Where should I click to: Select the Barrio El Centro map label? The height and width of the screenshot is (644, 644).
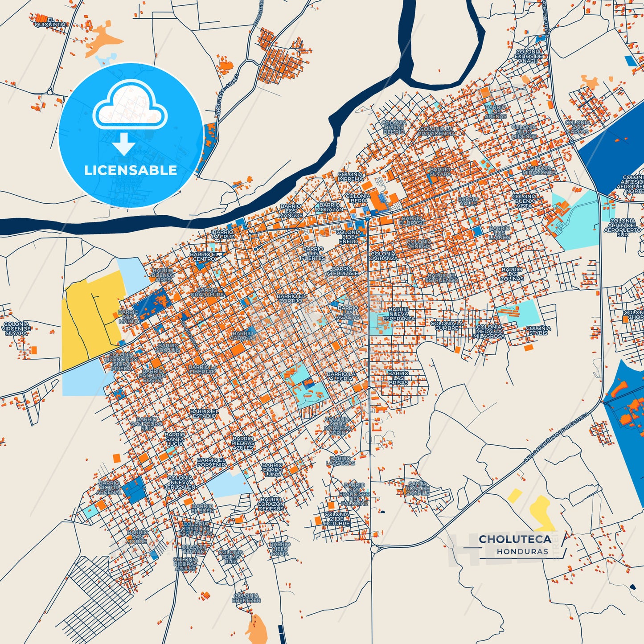pos(204,256)
